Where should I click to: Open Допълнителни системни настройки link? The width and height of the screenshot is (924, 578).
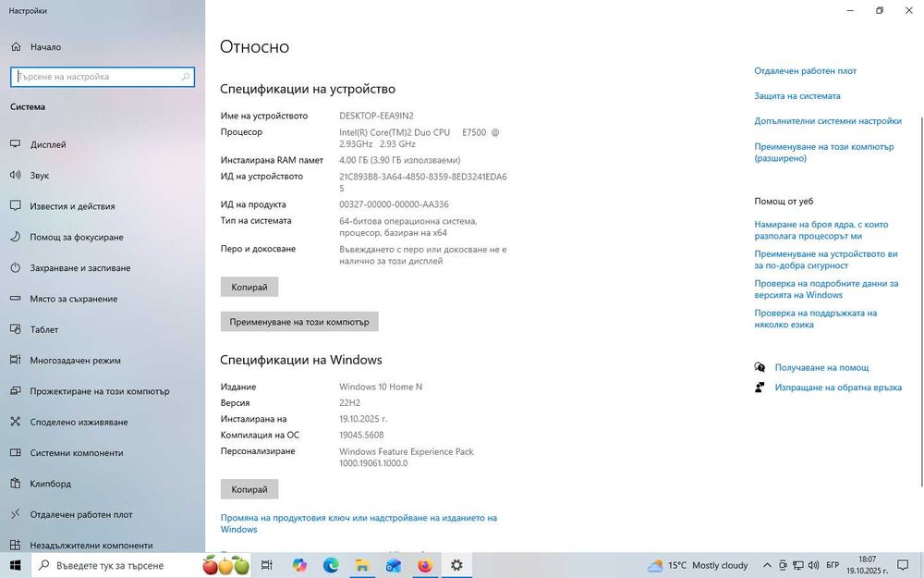[827, 121]
